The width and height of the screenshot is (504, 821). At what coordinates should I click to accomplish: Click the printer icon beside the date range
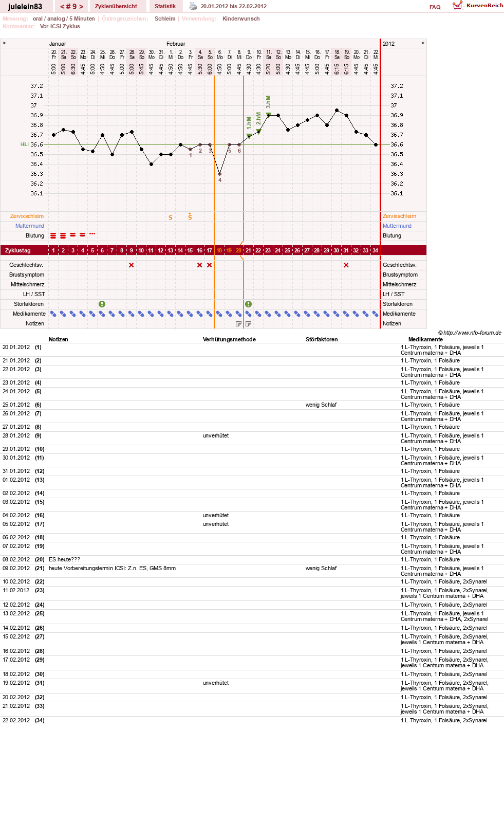pos(193,6)
